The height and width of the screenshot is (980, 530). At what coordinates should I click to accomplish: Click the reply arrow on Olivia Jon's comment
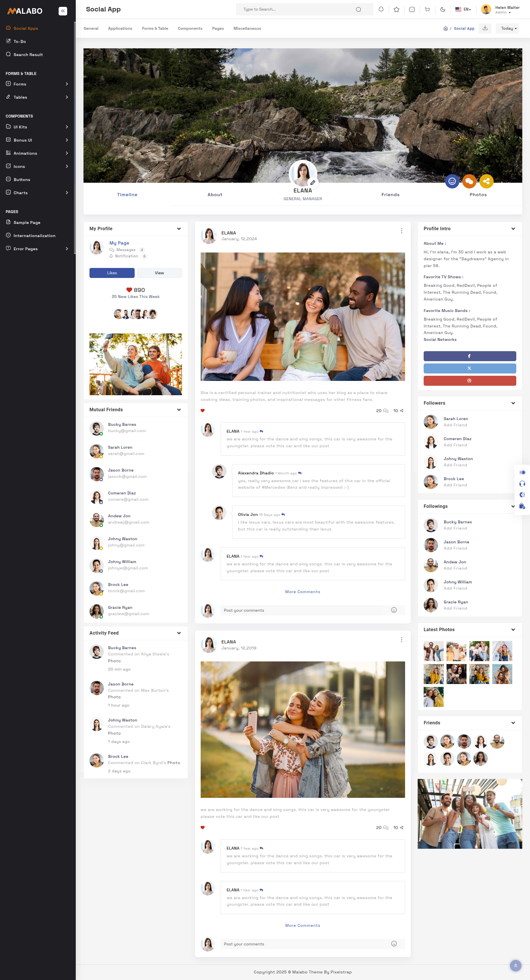(x=283, y=515)
